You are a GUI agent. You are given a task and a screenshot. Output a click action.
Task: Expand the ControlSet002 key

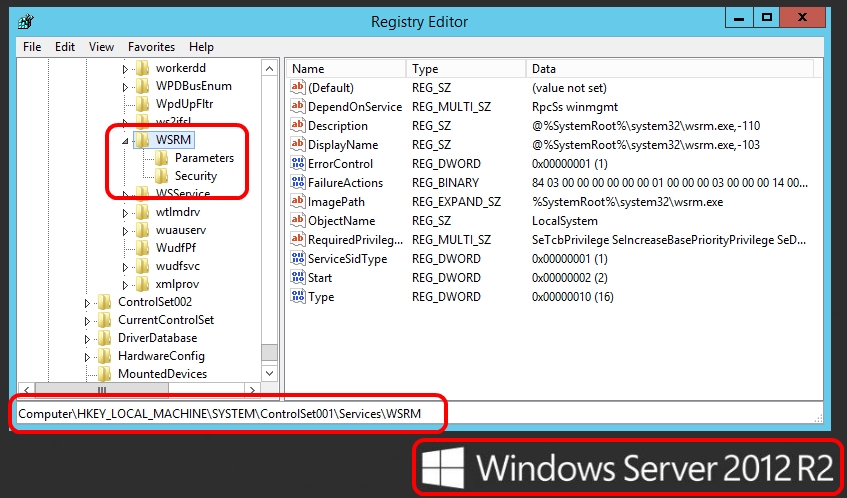[x=87, y=303]
